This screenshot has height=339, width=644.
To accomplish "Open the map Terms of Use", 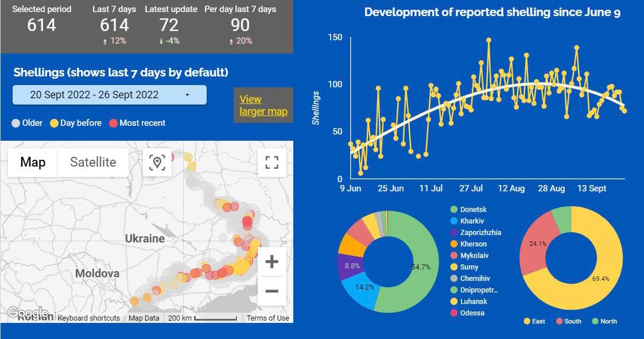I will [x=267, y=318].
